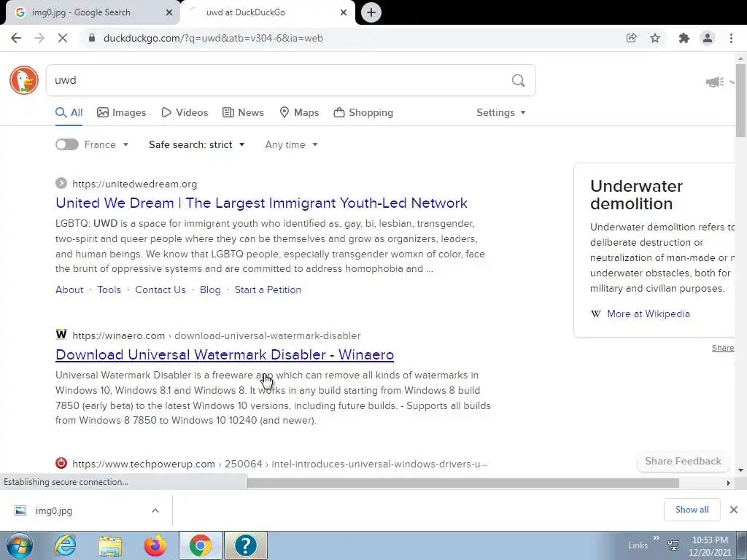Open Windows Explorer folder on taskbar

point(110,545)
